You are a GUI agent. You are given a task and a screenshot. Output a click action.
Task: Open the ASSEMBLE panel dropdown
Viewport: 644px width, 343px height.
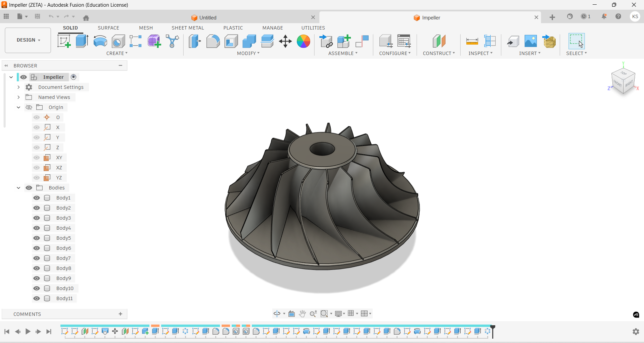click(x=343, y=53)
